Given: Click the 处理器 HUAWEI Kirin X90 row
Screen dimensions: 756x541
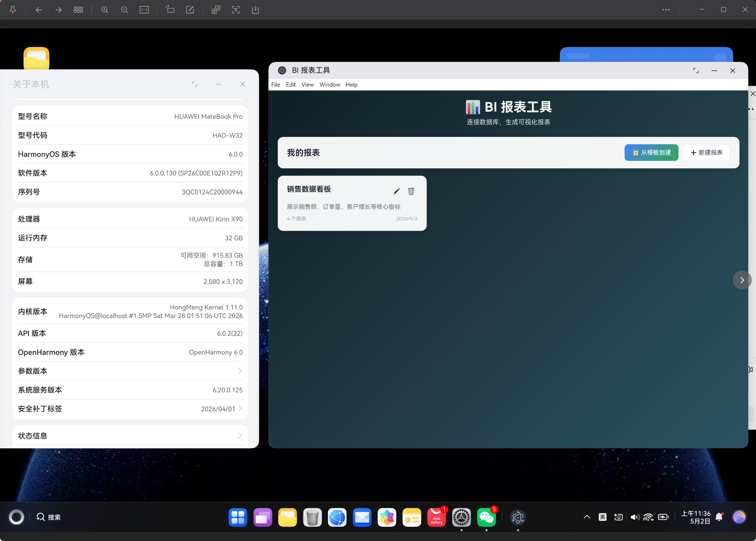Looking at the screenshot, I should click(130, 219).
